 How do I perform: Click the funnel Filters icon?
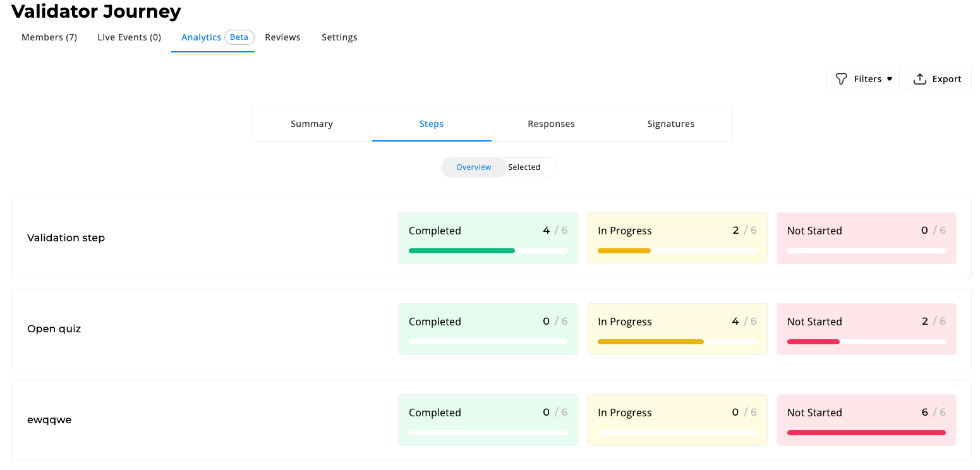(841, 79)
